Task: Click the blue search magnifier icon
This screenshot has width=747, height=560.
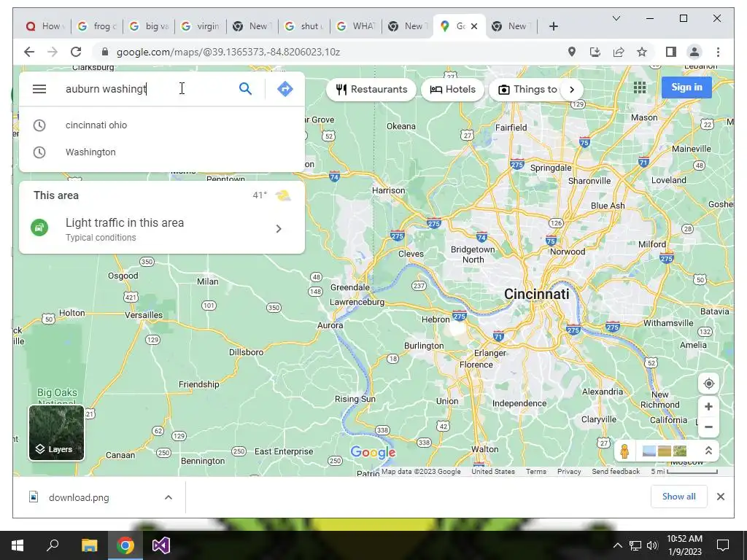Action: tap(245, 88)
